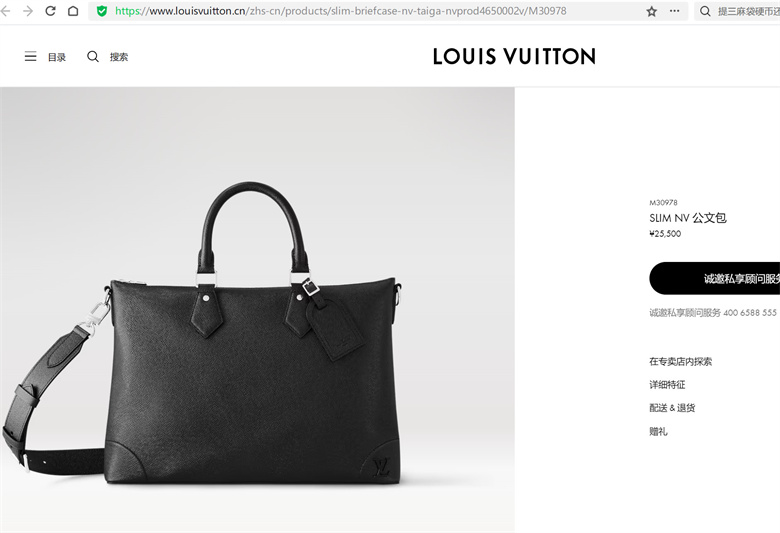Click the browser search magnifier icon

(x=705, y=11)
